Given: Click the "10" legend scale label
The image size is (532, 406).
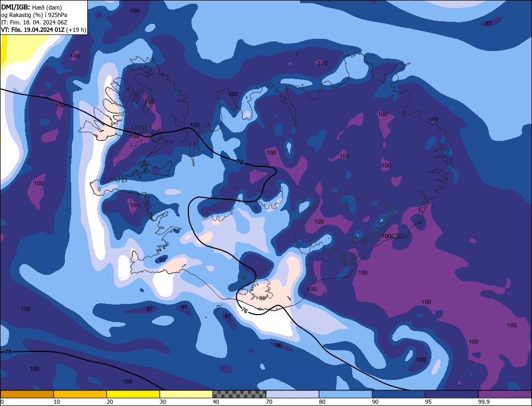Looking at the screenshot, I should [57, 402].
